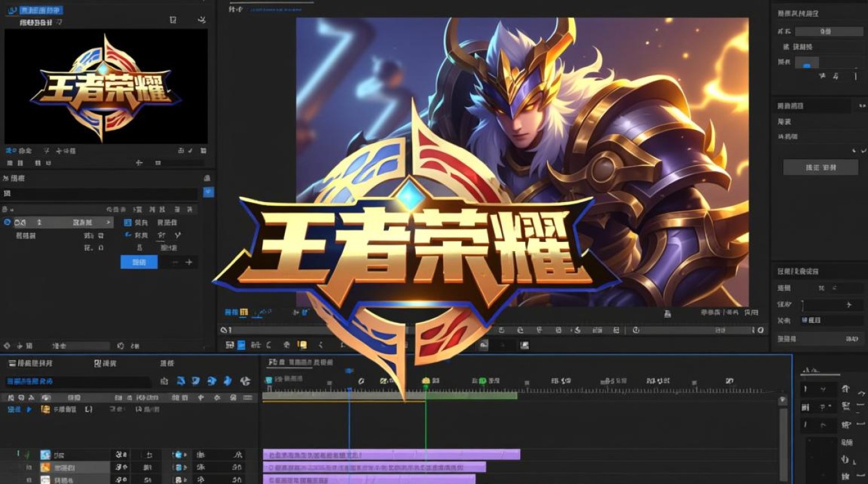Focus the search field in the project panel
Viewport: 868px width, 484px height.
click(x=100, y=194)
